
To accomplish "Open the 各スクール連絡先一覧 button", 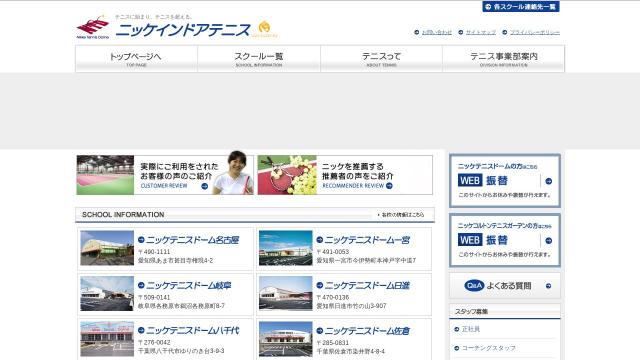I will pyautogui.click(x=520, y=7).
